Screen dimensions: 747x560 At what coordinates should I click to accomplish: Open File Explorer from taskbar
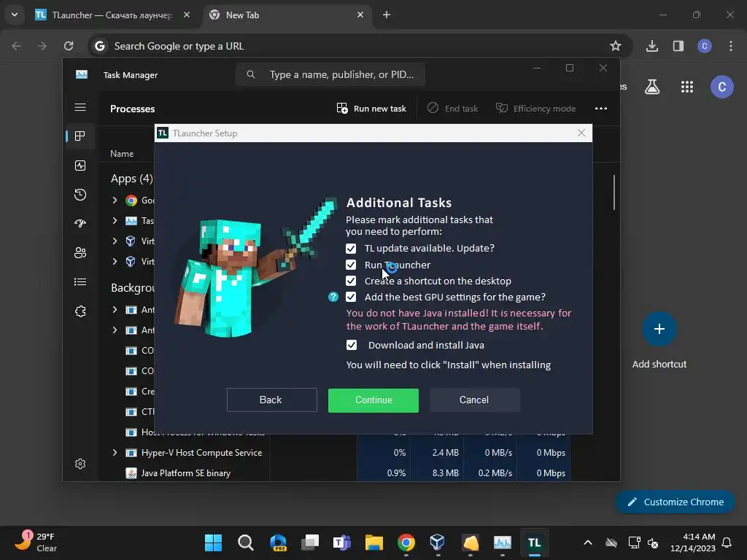point(374,542)
